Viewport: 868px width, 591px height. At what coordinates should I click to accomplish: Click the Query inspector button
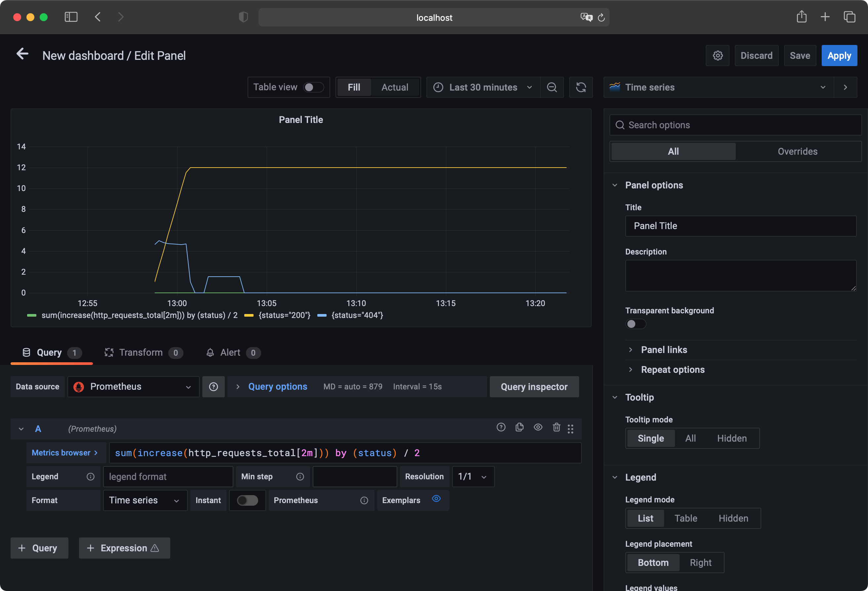coord(534,386)
